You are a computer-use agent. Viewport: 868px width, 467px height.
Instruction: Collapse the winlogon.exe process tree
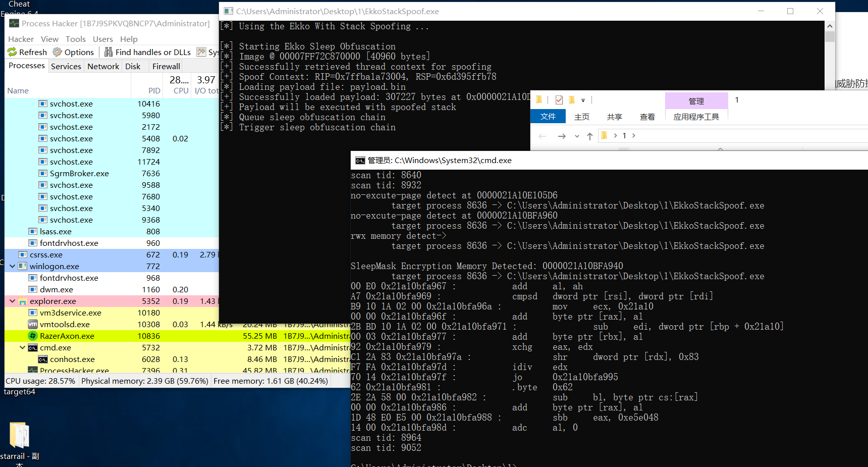coord(13,266)
